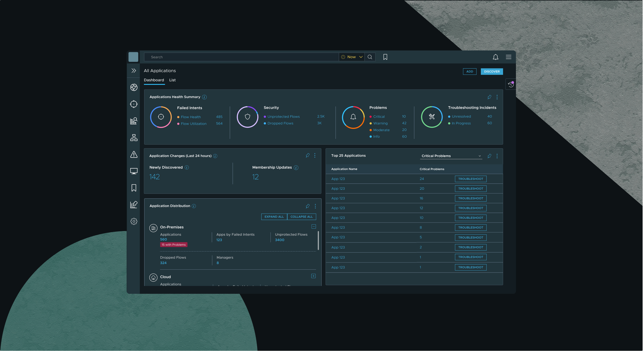644x351 pixels.
Task: Show Newly Discovered info icon
Action: (x=187, y=167)
